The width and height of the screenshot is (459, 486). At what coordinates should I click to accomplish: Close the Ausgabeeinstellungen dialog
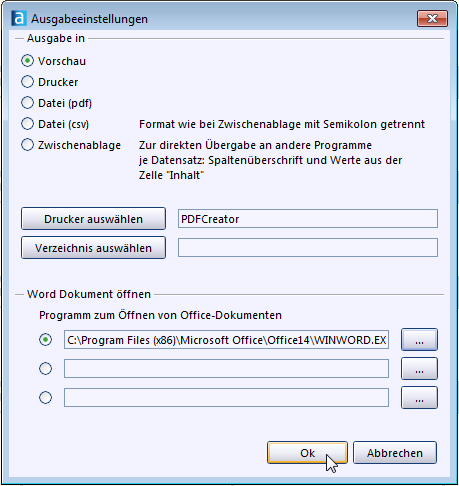[432, 18]
